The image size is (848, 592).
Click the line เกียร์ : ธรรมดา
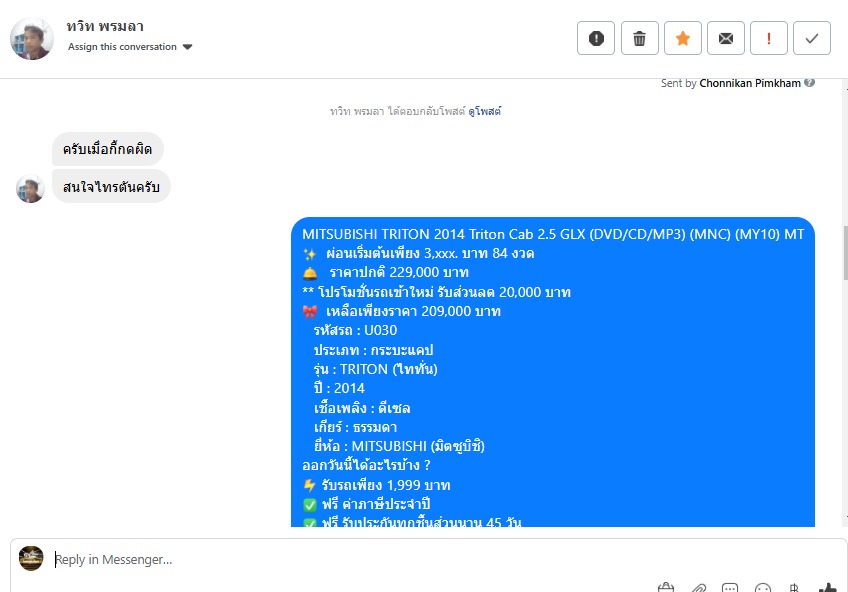(x=355, y=427)
